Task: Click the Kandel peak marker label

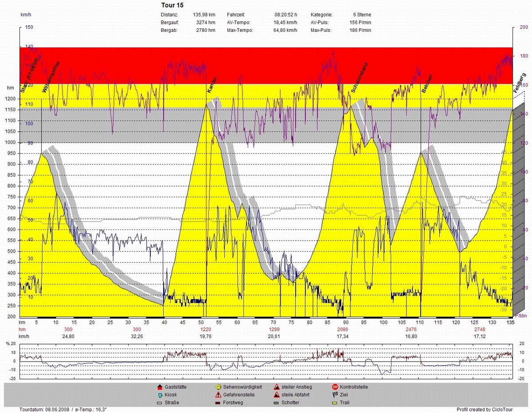Action: coord(212,85)
